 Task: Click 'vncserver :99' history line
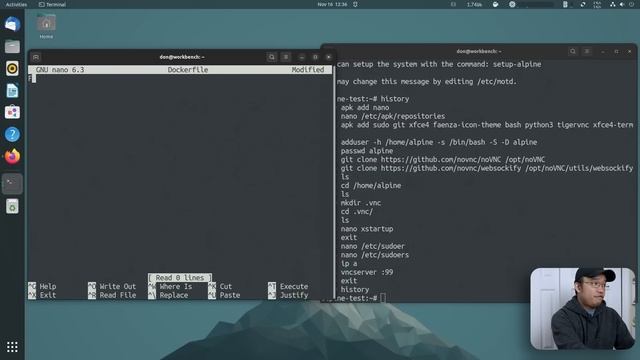tap(367, 272)
